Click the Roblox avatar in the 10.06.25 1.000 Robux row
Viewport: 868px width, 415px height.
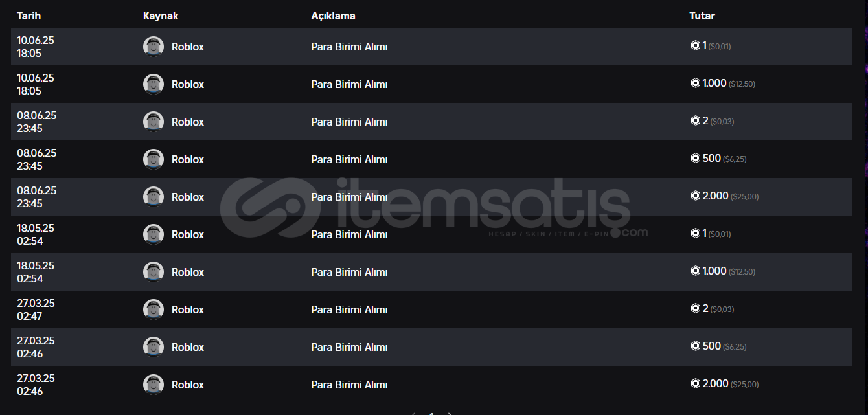[x=154, y=84]
